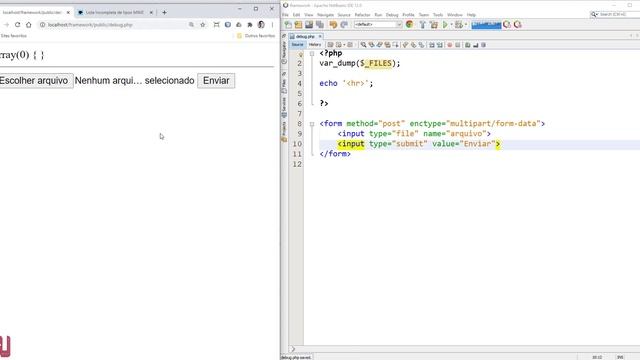Viewport: 640px width, 360px height.
Task: Open NetBeans Debug menu
Action: click(392, 15)
